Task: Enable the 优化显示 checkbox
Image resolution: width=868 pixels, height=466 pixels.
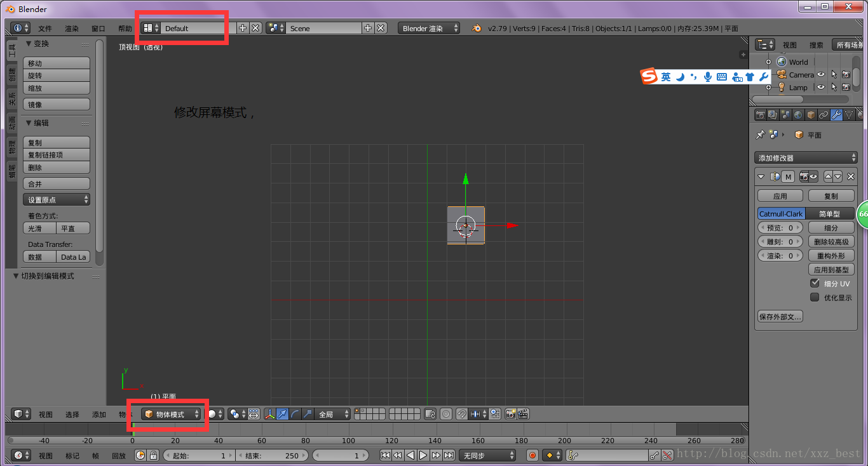Action: click(x=815, y=297)
